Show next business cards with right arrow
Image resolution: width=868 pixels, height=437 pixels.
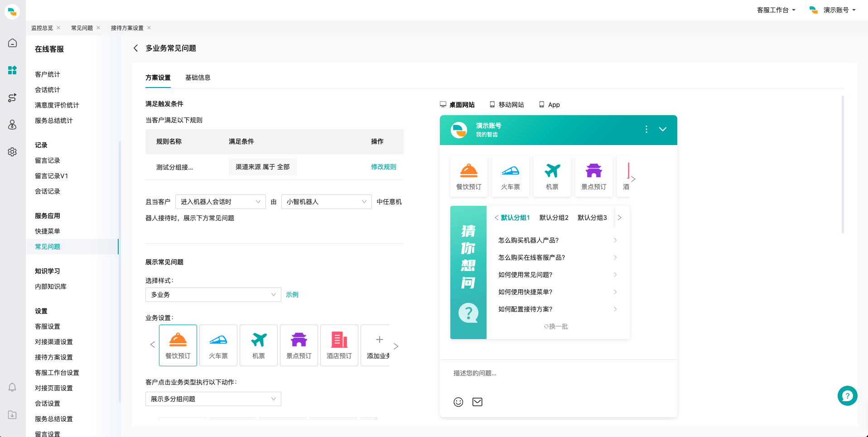coord(396,346)
